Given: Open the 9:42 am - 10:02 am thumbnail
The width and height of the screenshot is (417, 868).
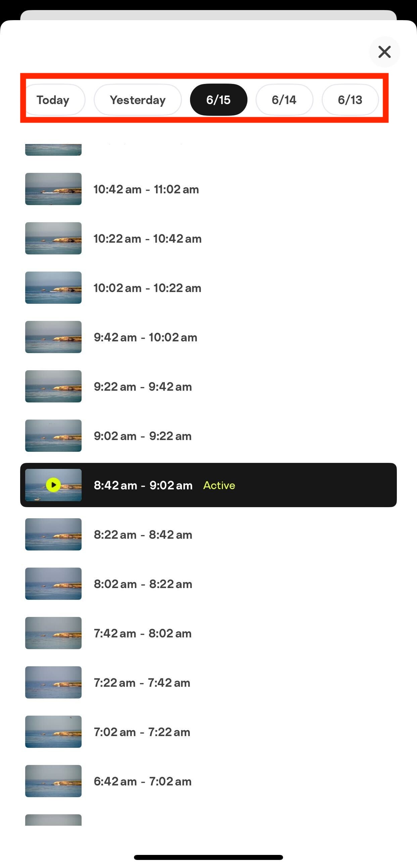Looking at the screenshot, I should point(53,337).
